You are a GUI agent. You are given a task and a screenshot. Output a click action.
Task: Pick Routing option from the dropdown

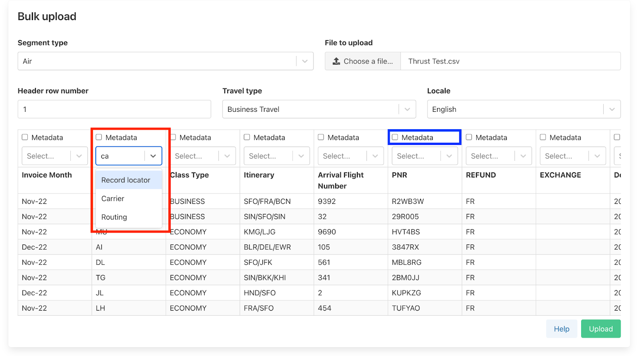pos(114,217)
